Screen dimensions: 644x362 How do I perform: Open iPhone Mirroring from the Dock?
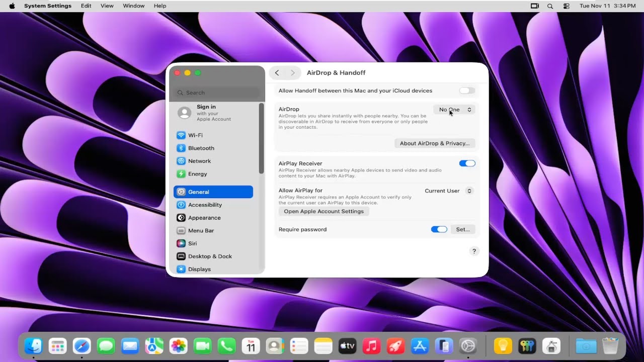444,346
